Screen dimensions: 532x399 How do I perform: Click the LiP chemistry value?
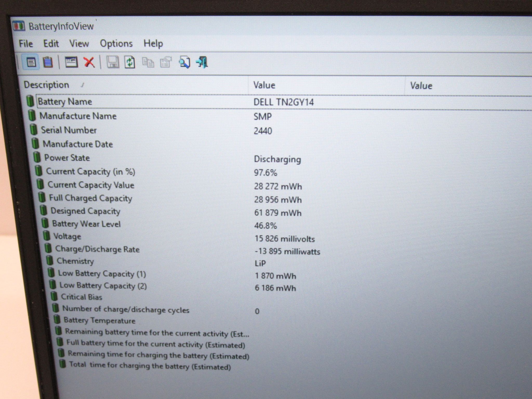pyautogui.click(x=260, y=263)
